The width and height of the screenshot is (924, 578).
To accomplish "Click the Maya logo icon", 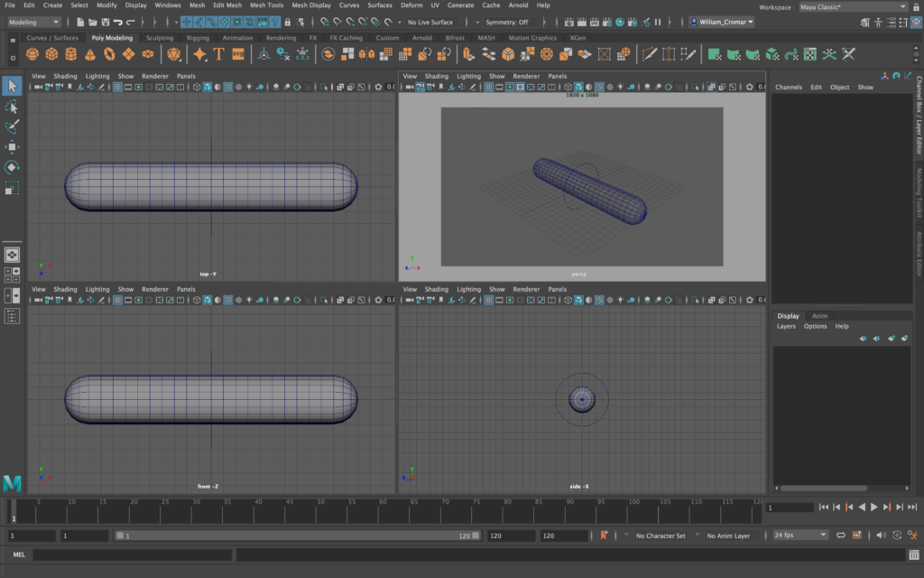I will tap(12, 482).
